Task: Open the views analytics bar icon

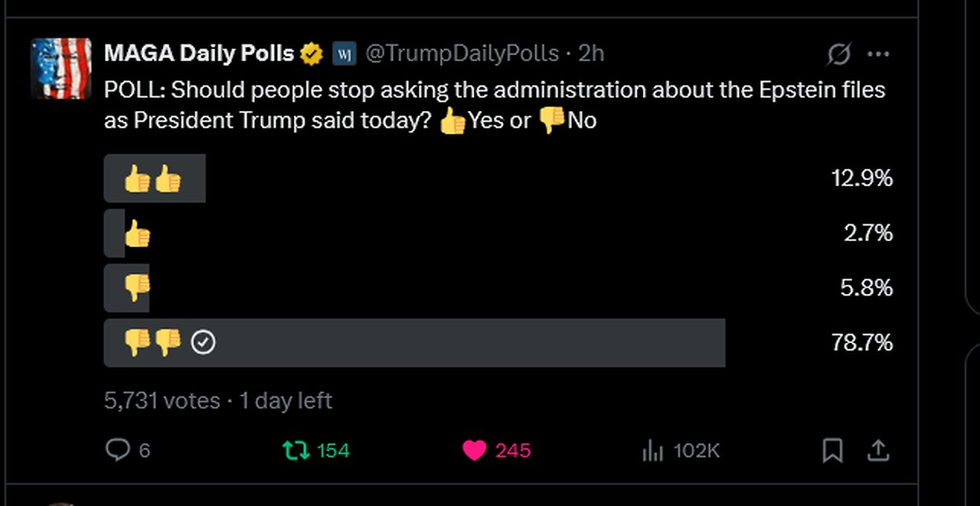Action: coord(652,451)
